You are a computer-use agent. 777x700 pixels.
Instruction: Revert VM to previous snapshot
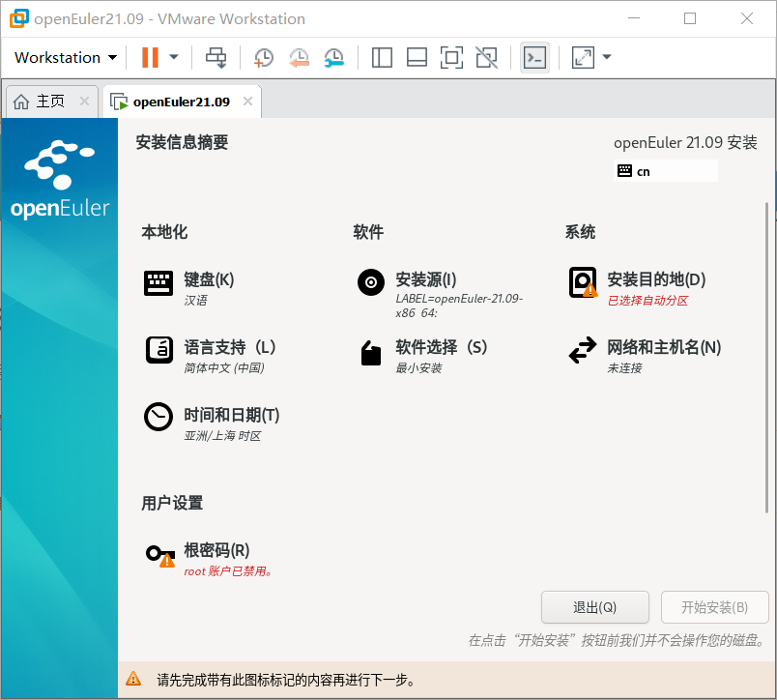click(x=299, y=57)
